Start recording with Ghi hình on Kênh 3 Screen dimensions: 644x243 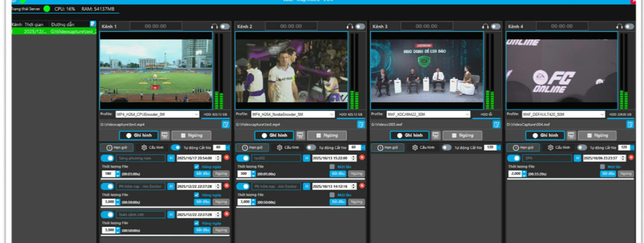click(409, 135)
